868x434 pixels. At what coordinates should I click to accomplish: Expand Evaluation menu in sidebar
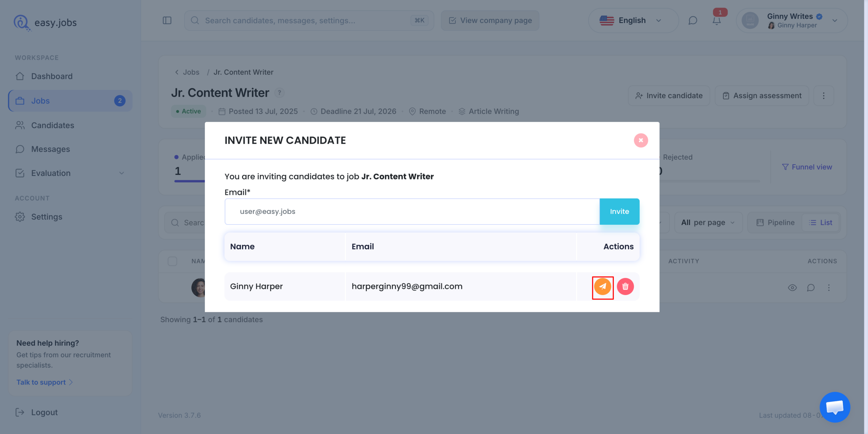(70, 173)
